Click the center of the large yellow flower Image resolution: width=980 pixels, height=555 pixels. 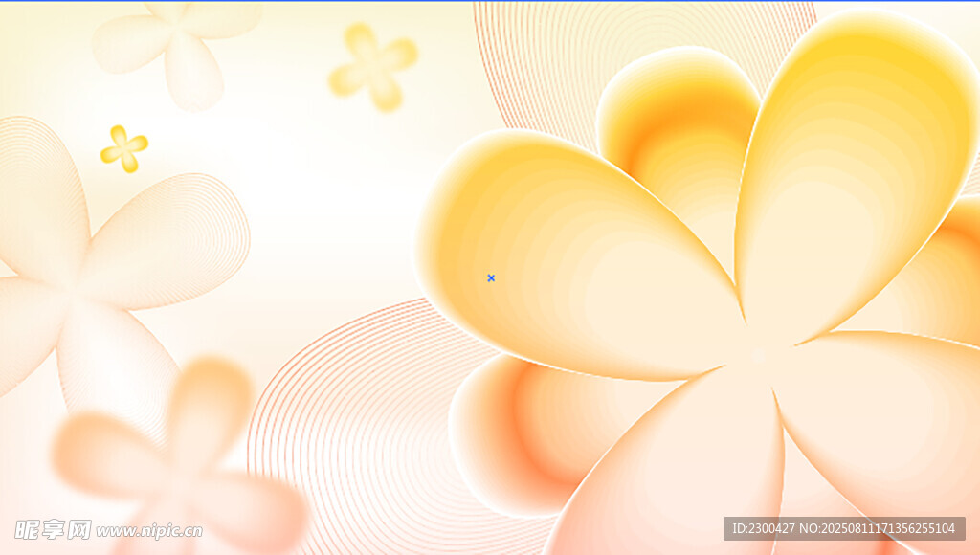(756, 354)
